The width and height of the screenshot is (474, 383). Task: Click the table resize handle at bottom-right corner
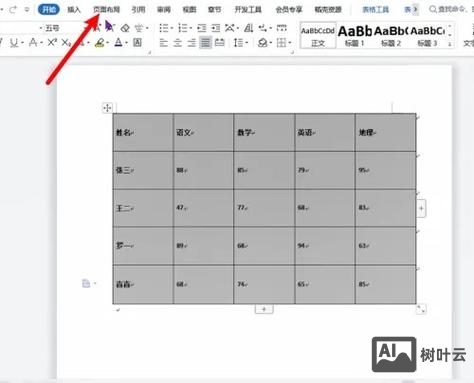421,309
